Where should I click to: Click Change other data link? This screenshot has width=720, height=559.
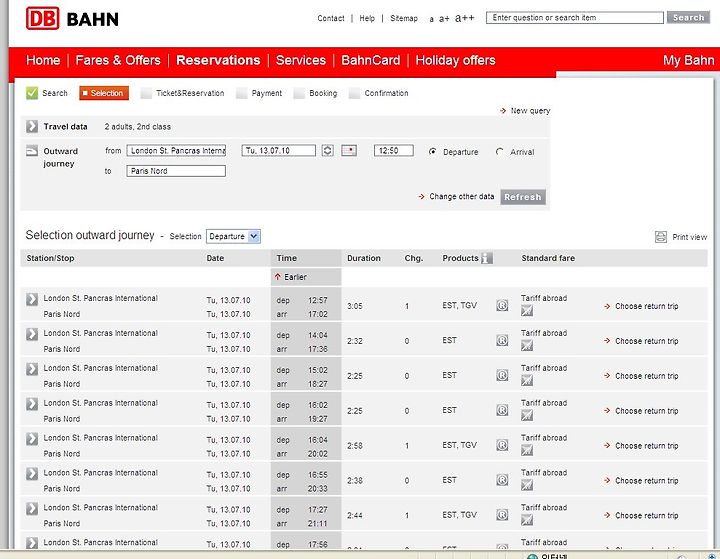[x=456, y=197]
